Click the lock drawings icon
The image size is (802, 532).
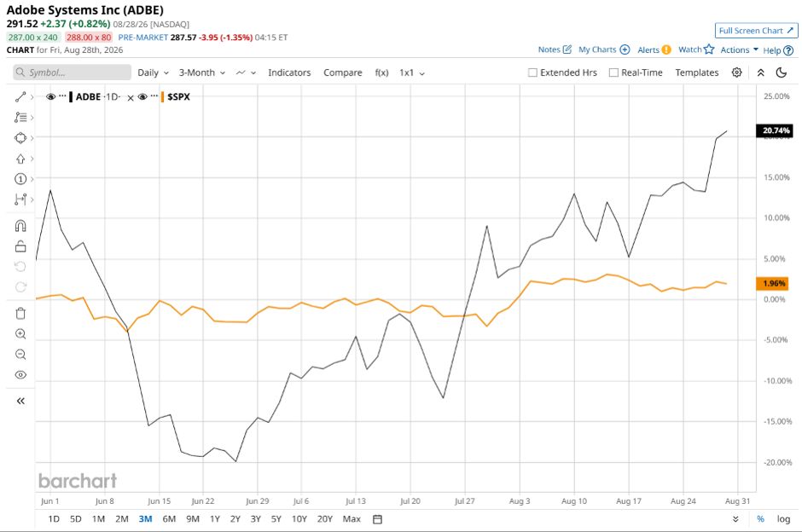(20, 246)
